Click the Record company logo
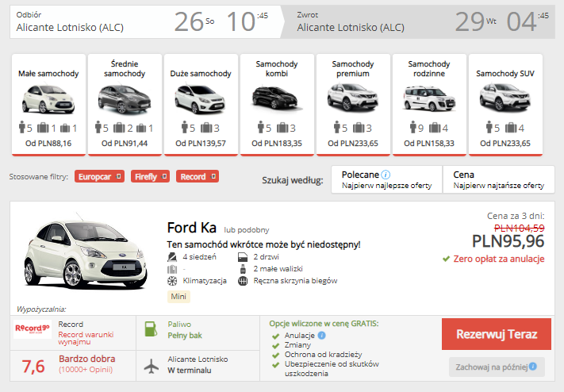The image size is (564, 392). (33, 329)
